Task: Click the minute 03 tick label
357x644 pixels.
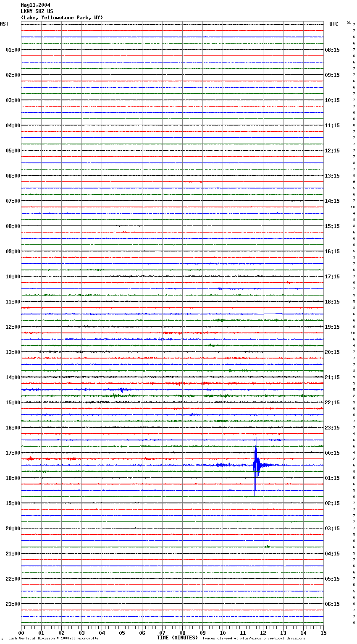Action: point(81,633)
